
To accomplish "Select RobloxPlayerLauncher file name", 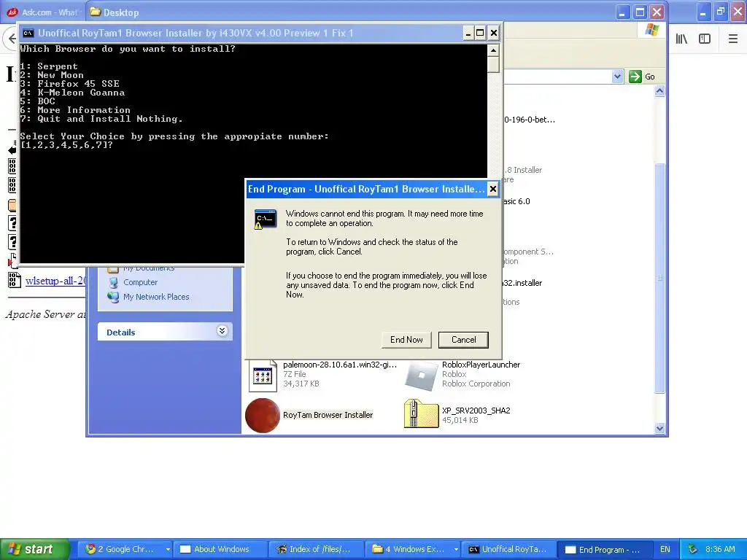I will (x=481, y=365).
